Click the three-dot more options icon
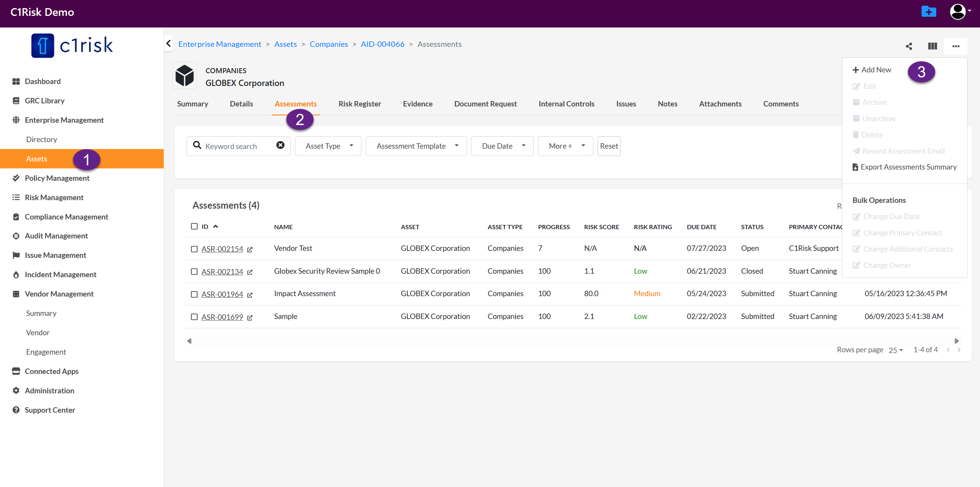Screen dimensions: 980x487 956,46
